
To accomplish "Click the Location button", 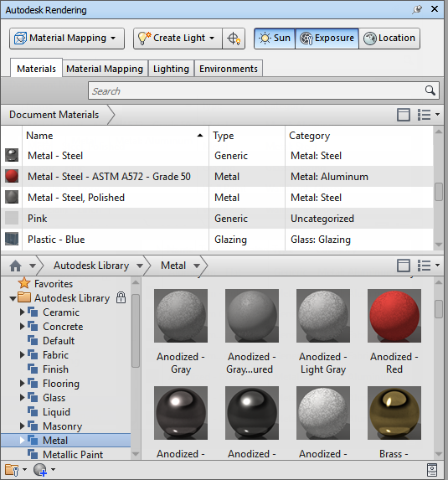I will point(389,39).
